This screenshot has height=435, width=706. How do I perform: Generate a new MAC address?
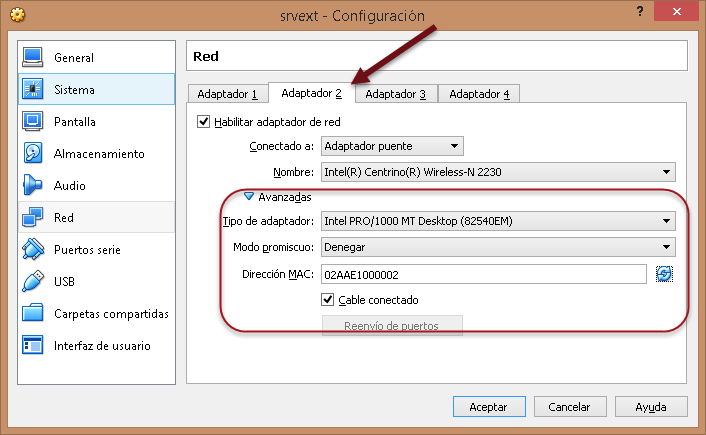[x=664, y=274]
